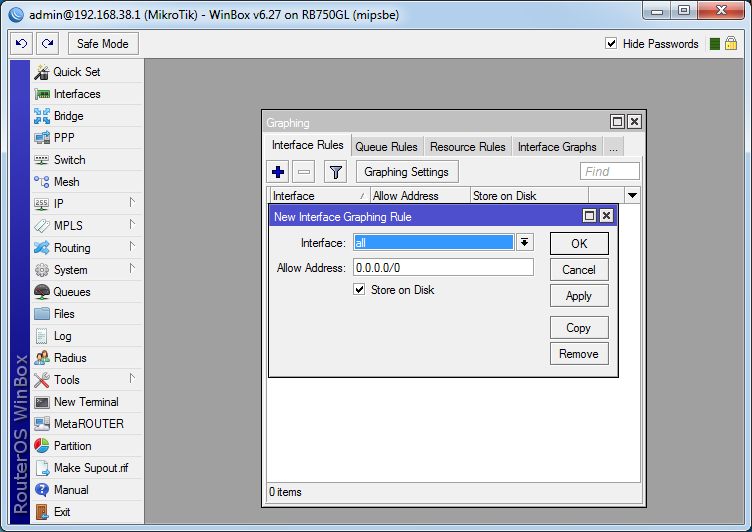Click the Interface value field
The height and width of the screenshot is (532, 752).
(434, 242)
